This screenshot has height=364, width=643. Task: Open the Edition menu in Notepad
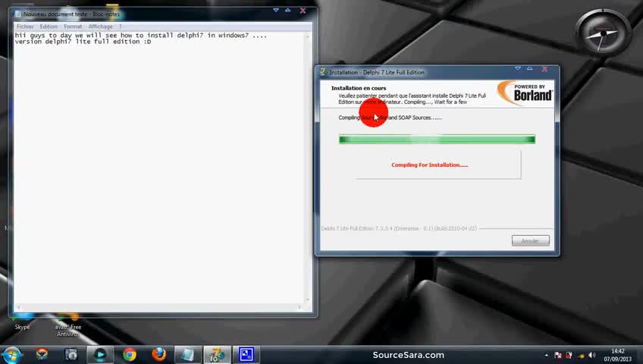[x=49, y=27]
